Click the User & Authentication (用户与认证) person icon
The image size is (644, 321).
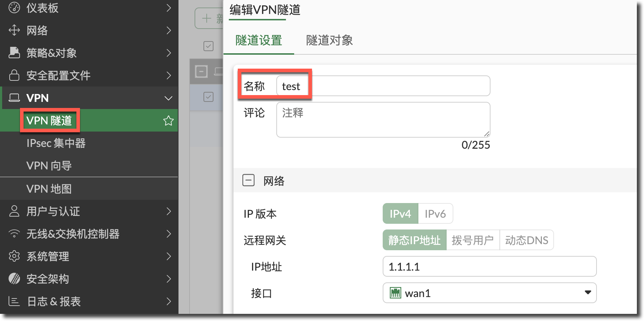(x=14, y=211)
